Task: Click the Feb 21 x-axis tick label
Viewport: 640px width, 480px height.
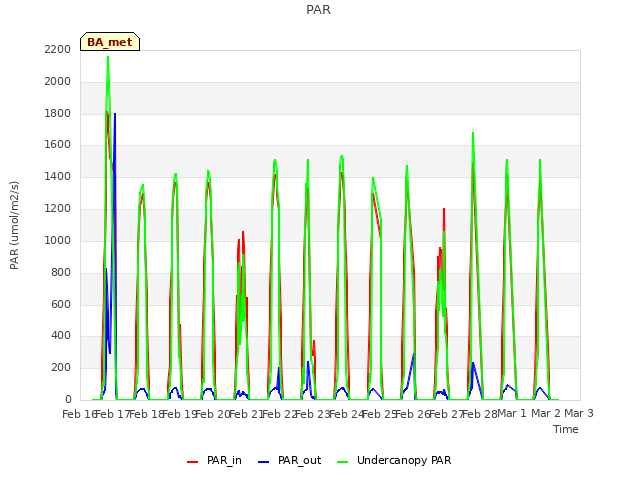Action: 246,414
